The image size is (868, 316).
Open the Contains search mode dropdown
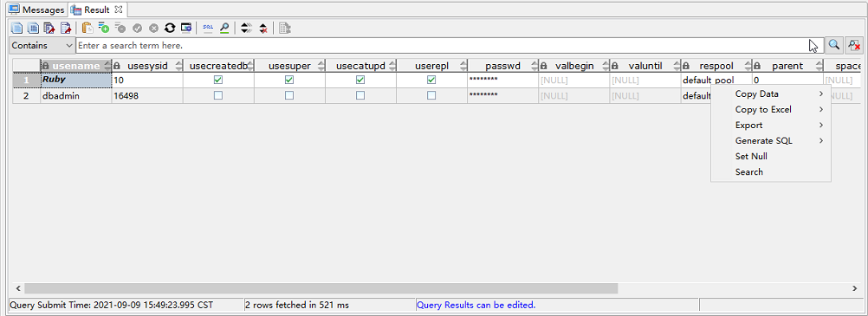(x=42, y=45)
